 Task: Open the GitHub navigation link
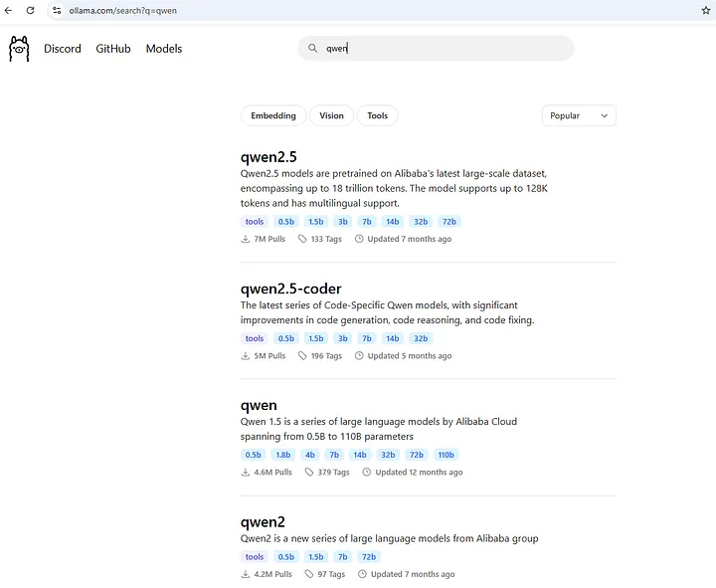pos(113,49)
